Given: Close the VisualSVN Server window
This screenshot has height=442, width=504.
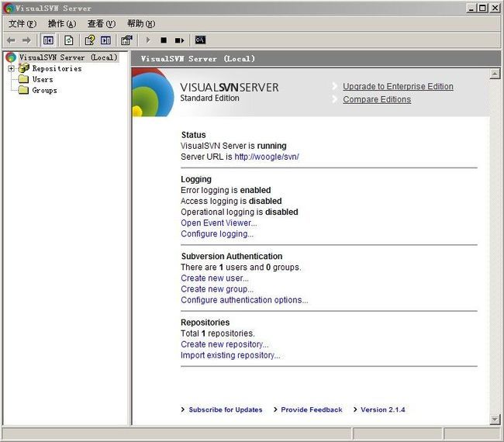Looking at the screenshot, I should click(495, 8).
